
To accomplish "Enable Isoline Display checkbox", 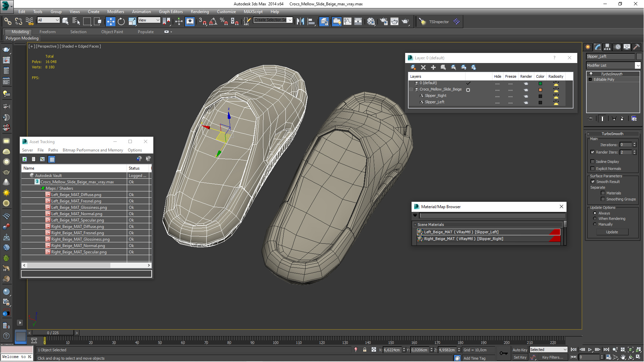I will (593, 162).
